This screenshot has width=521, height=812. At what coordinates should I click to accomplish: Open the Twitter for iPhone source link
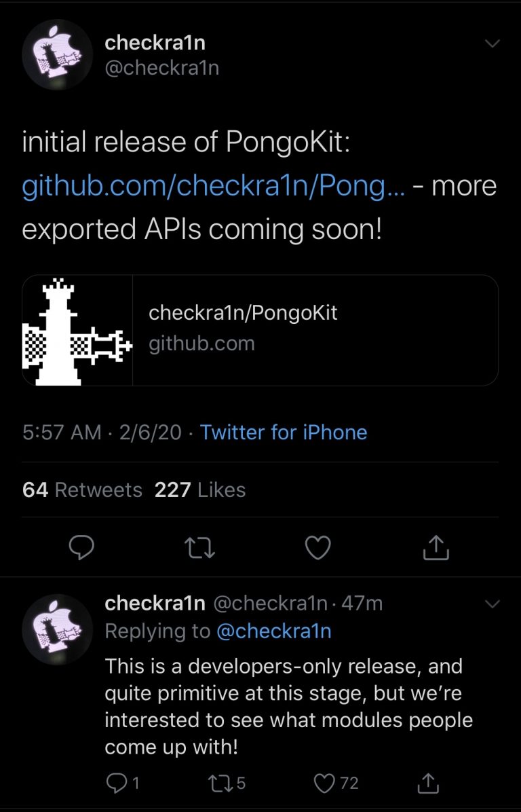[x=284, y=432]
